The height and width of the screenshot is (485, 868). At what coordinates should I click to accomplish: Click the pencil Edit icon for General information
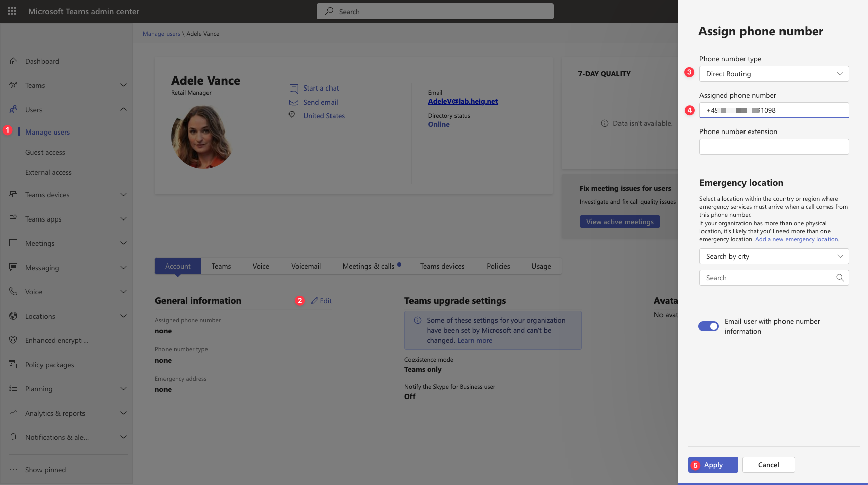[314, 301]
